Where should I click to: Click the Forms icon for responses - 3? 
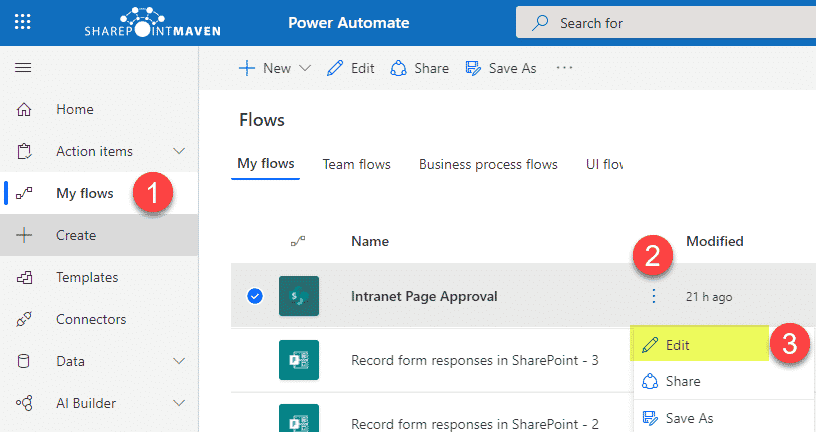tap(299, 360)
